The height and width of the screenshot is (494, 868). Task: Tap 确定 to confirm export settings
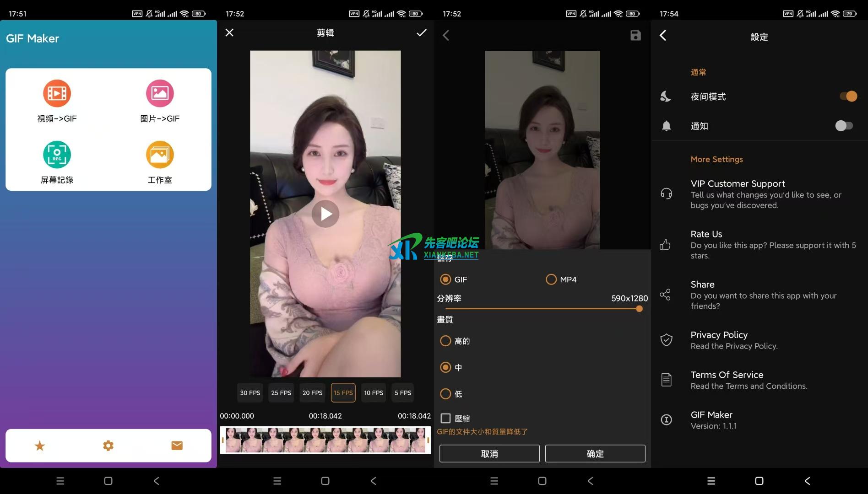click(x=595, y=453)
